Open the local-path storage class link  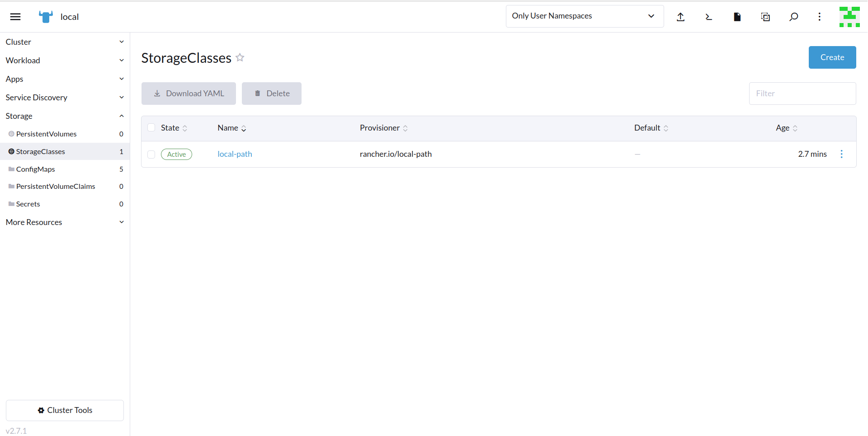pos(235,154)
